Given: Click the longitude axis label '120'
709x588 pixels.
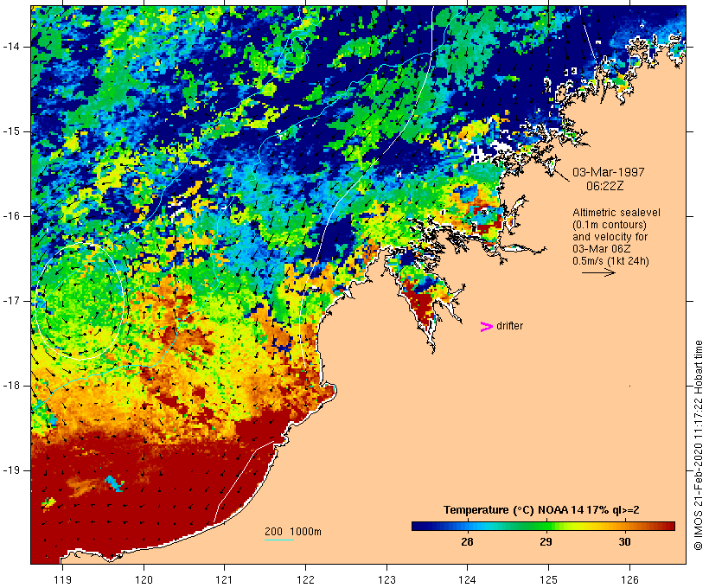Looking at the screenshot, I should coord(144,579).
